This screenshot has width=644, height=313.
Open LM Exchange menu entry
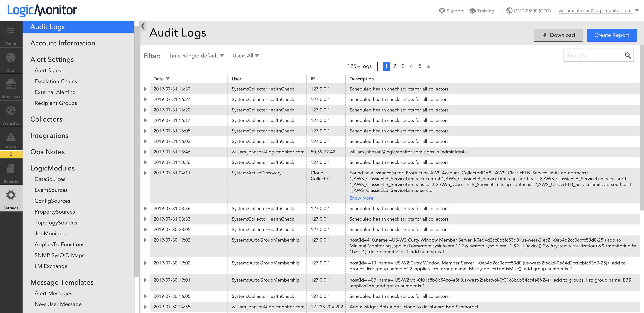point(51,266)
